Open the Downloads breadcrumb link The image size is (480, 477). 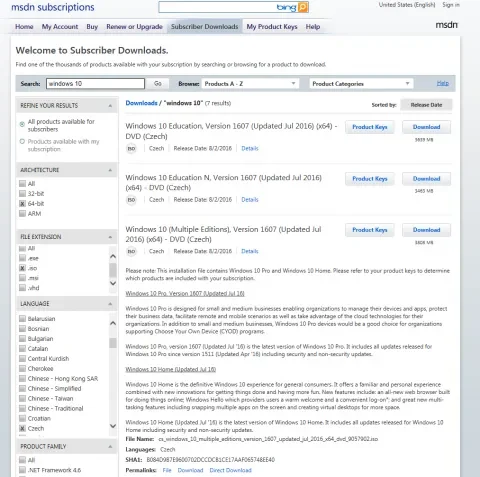(x=141, y=103)
